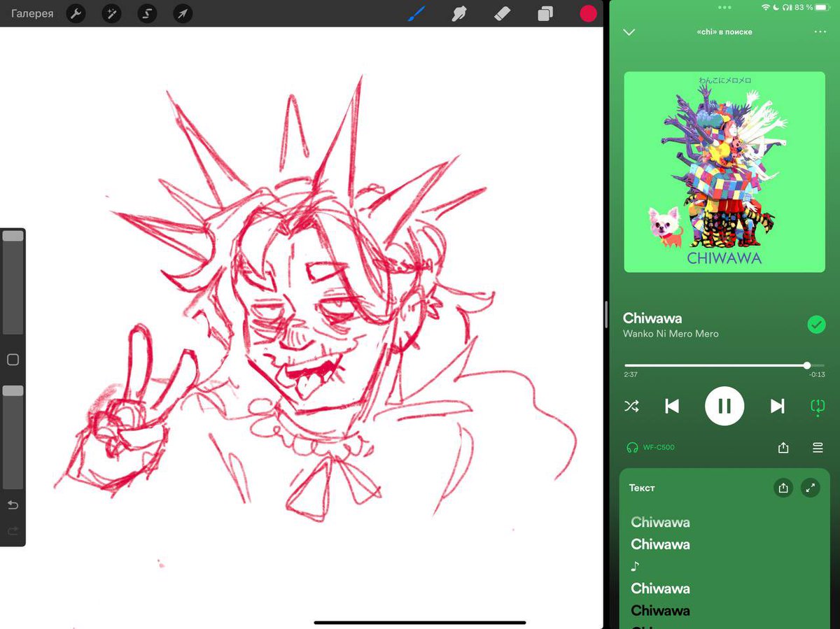The image size is (840, 629).
Task: Activate the Transform arrow tool
Action: click(183, 13)
